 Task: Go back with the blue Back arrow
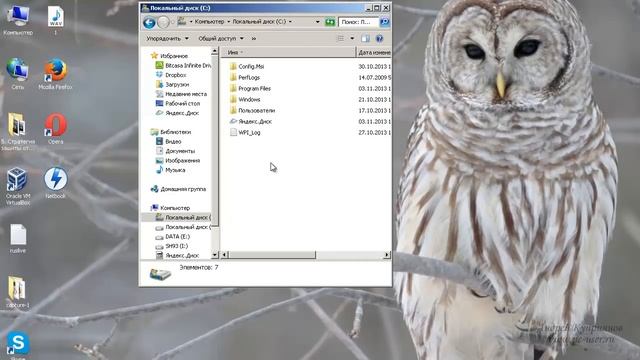[x=149, y=22]
